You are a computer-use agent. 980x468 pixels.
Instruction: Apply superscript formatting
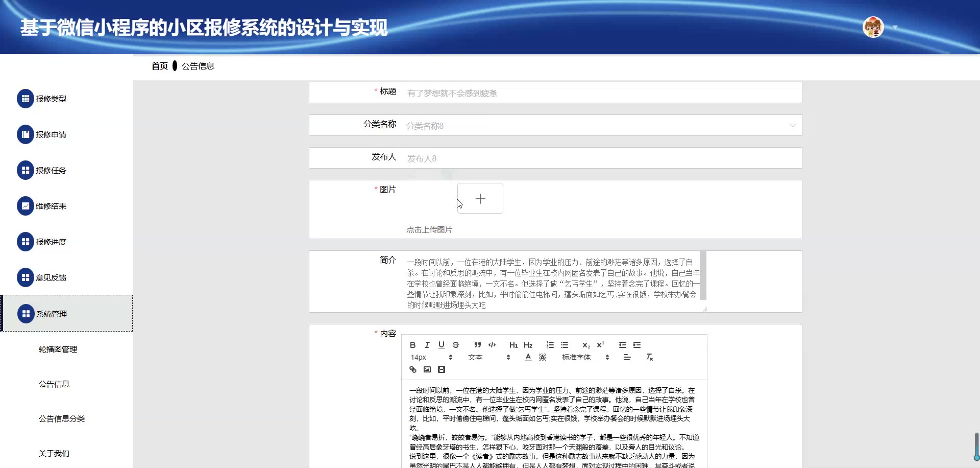601,345
